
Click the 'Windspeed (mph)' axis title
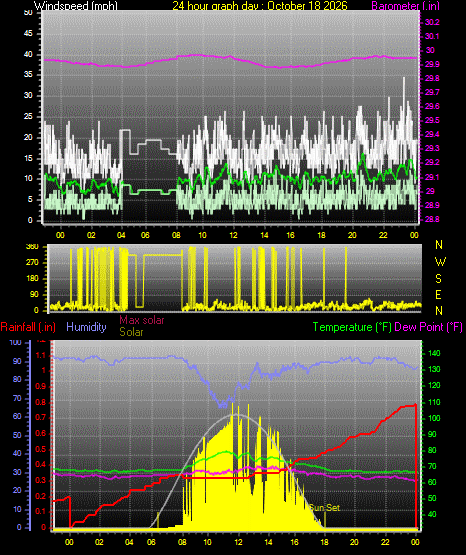(76, 6)
